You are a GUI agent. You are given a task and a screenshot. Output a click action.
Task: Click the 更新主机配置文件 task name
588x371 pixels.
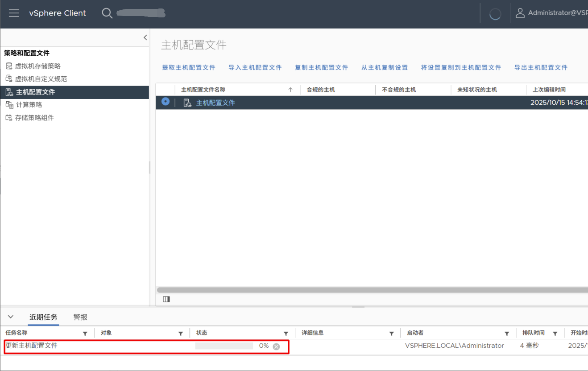click(x=32, y=346)
